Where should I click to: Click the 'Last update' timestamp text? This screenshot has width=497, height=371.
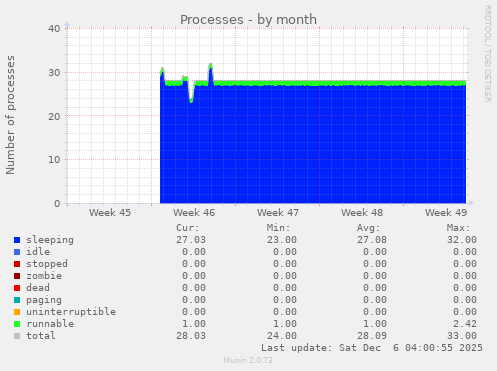(372, 348)
